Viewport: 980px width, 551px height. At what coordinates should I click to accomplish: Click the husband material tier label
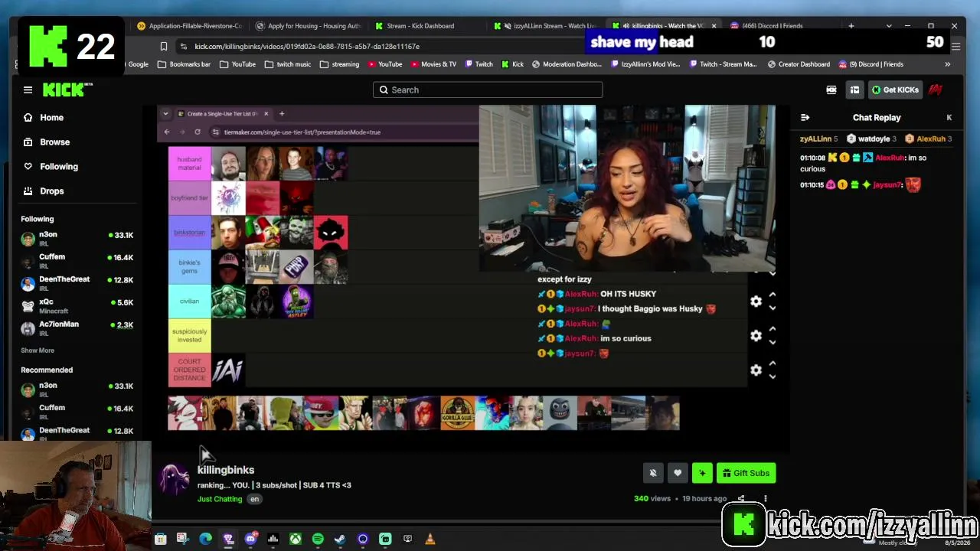pos(189,164)
